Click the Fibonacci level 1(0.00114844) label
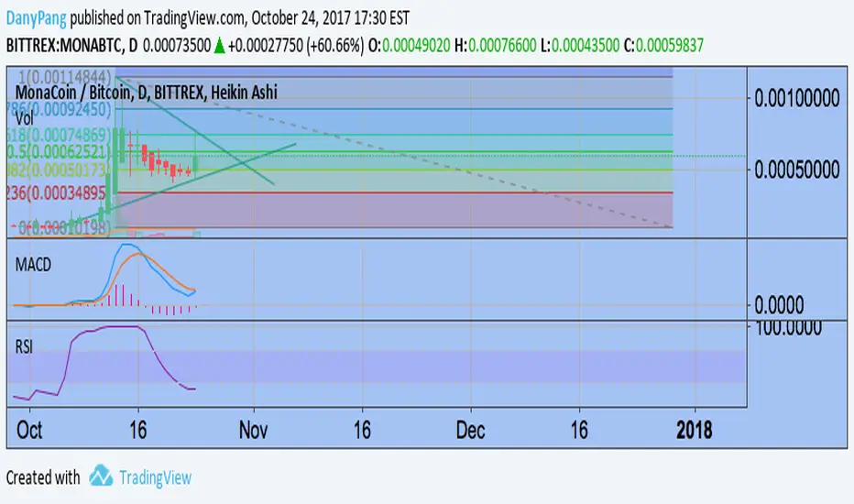This screenshot has height=504, width=854. [x=65, y=77]
